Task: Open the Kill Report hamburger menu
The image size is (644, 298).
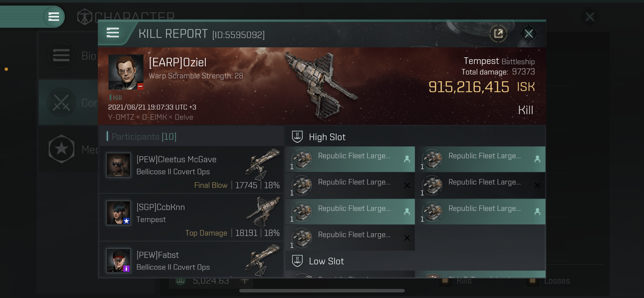Action: 112,33
